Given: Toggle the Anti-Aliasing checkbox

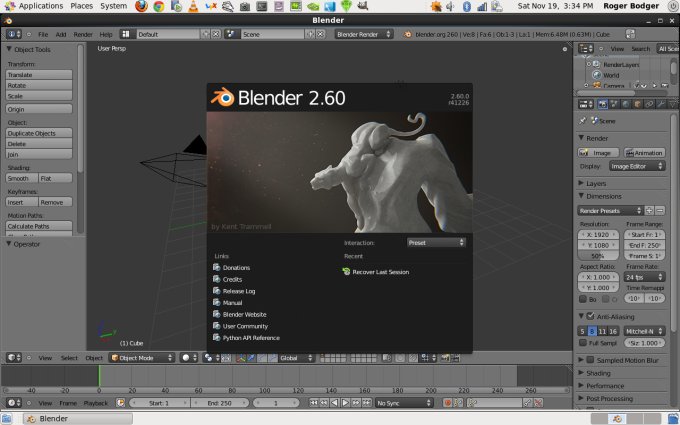Looking at the screenshot, I should tap(591, 317).
